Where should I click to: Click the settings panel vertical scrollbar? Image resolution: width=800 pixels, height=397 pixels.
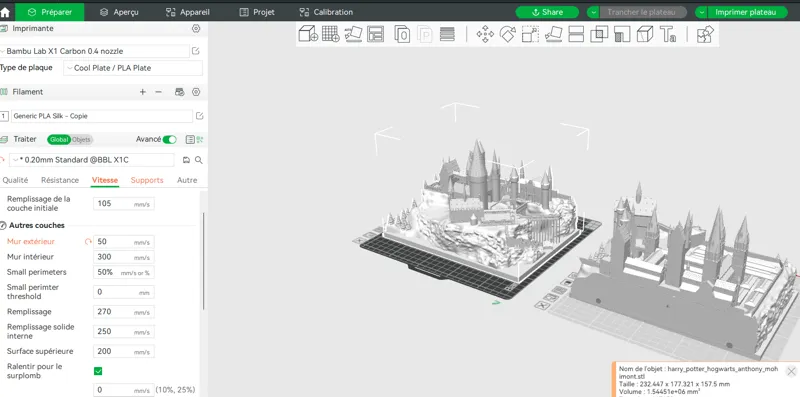[204, 260]
